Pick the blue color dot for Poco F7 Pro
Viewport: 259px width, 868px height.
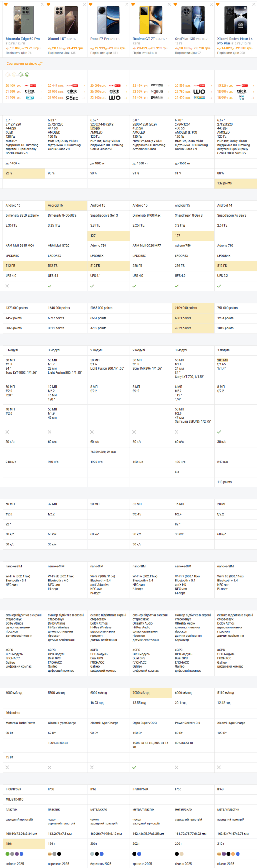click(x=101, y=853)
